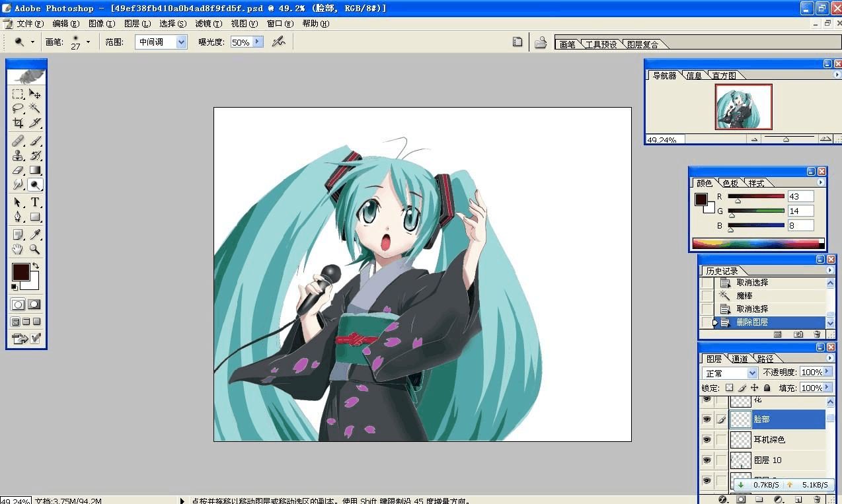This screenshot has height=504, width=842.
Task: Select the Move tool
Action: click(x=35, y=94)
